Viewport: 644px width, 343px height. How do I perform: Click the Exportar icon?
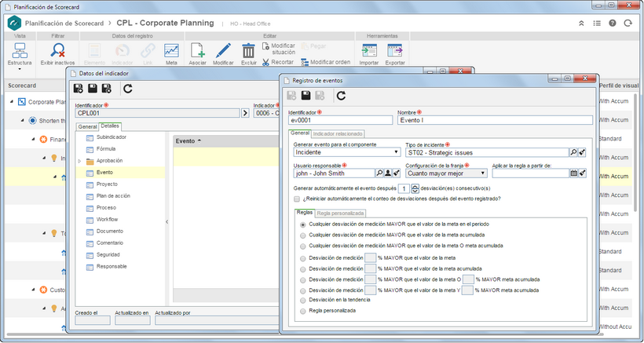[x=395, y=50]
